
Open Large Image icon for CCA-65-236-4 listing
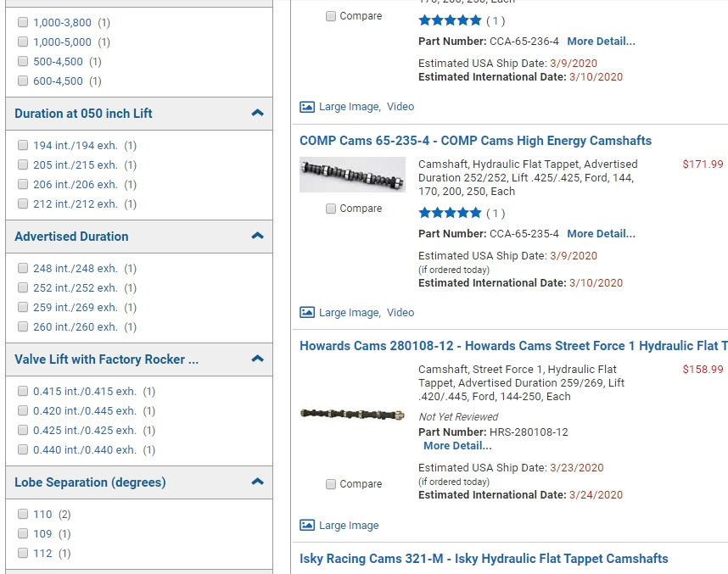[x=307, y=107]
